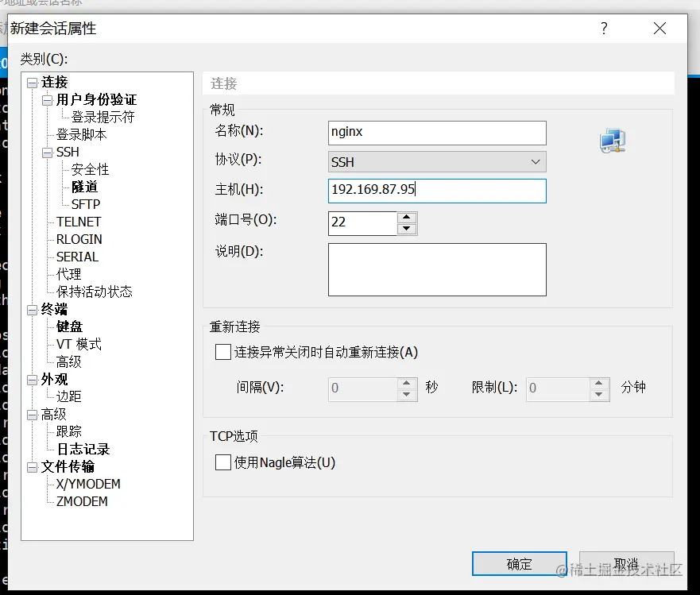Click the 名称 field containing nginx

pyautogui.click(x=437, y=133)
